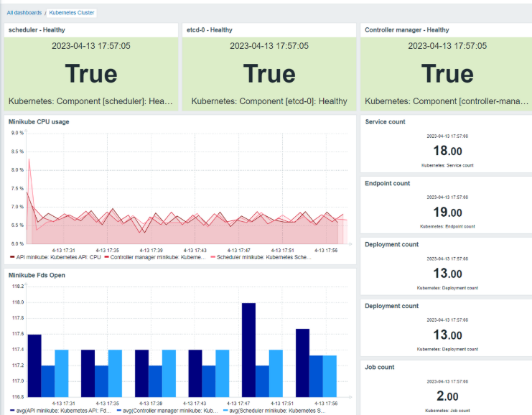Open the All dashboards breadcrumb link

click(25, 12)
